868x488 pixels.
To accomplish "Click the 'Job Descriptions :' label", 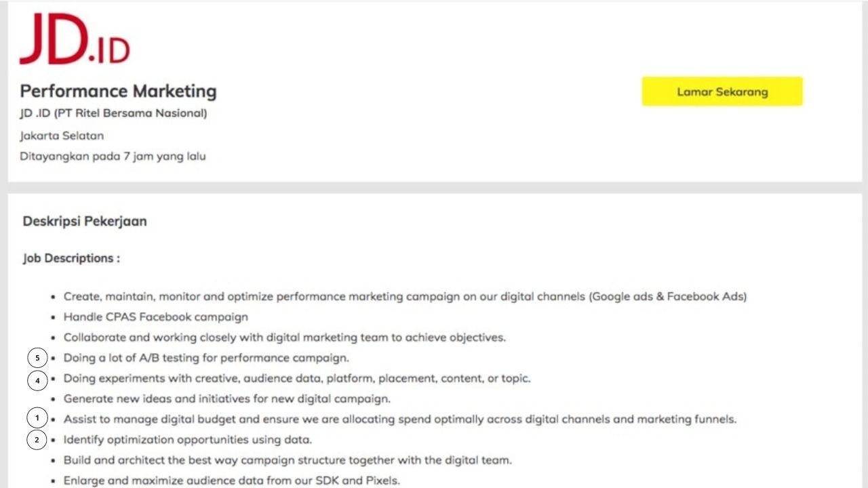I will click(71, 258).
